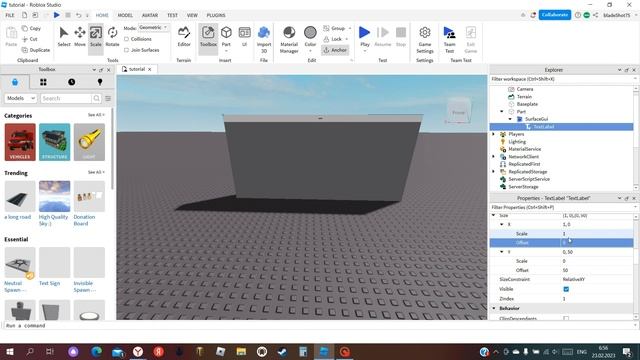Viewport: 640px width, 360px height.
Task: Select Baseplate in Explorer
Action: (527, 104)
